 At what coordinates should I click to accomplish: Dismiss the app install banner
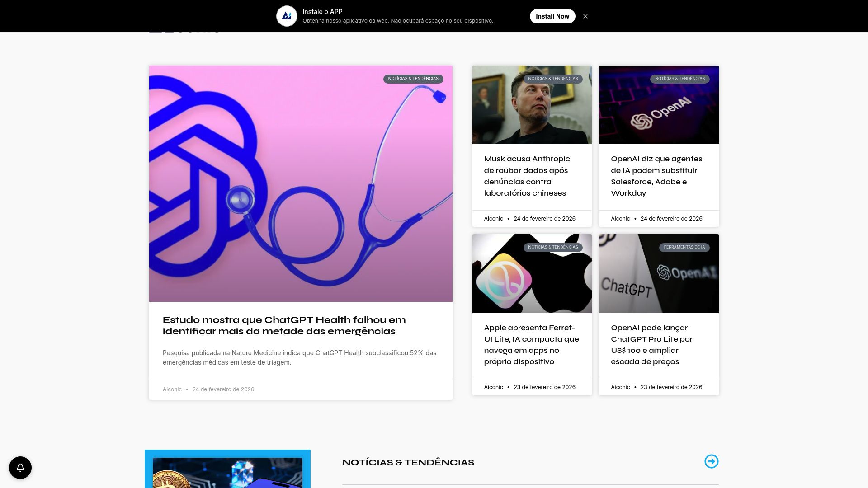coord(585,16)
